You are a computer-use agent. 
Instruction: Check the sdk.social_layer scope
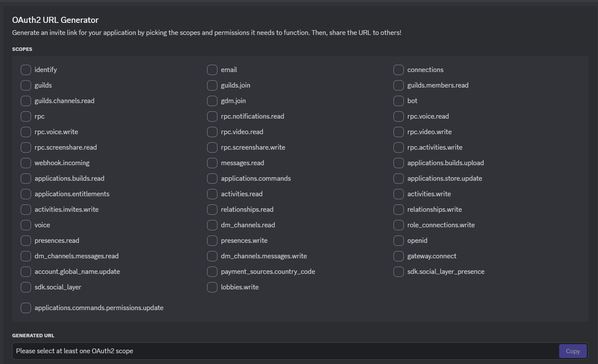click(x=26, y=287)
